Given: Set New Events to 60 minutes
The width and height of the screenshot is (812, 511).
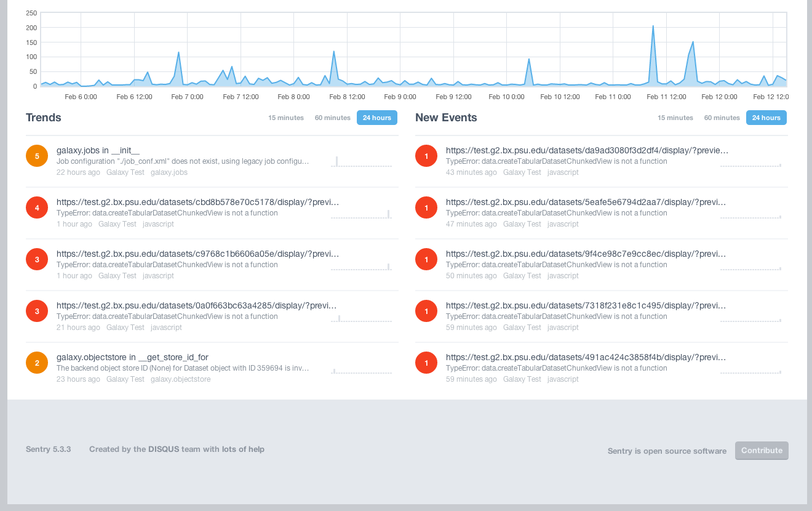Looking at the screenshot, I should point(722,118).
